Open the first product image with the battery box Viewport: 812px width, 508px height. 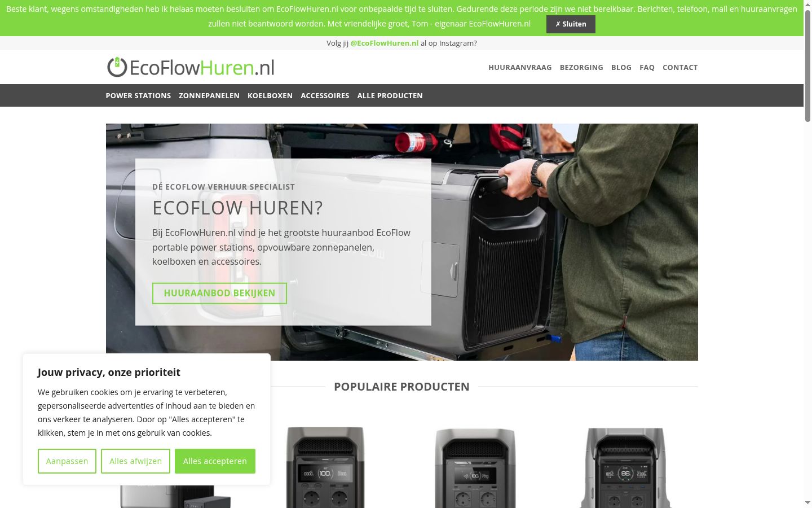coord(175,496)
